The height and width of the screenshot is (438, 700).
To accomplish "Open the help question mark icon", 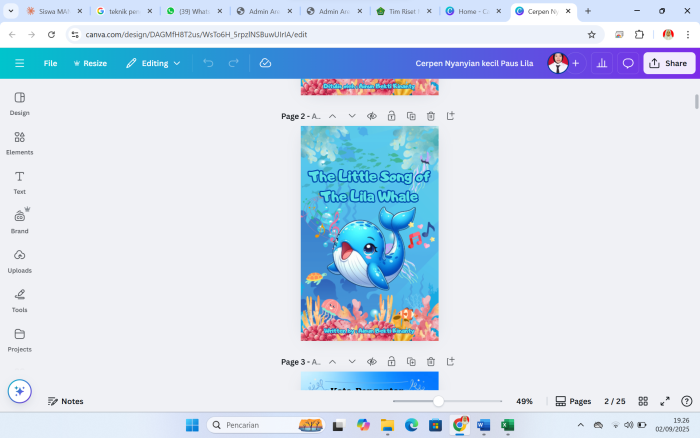I will tap(687, 401).
